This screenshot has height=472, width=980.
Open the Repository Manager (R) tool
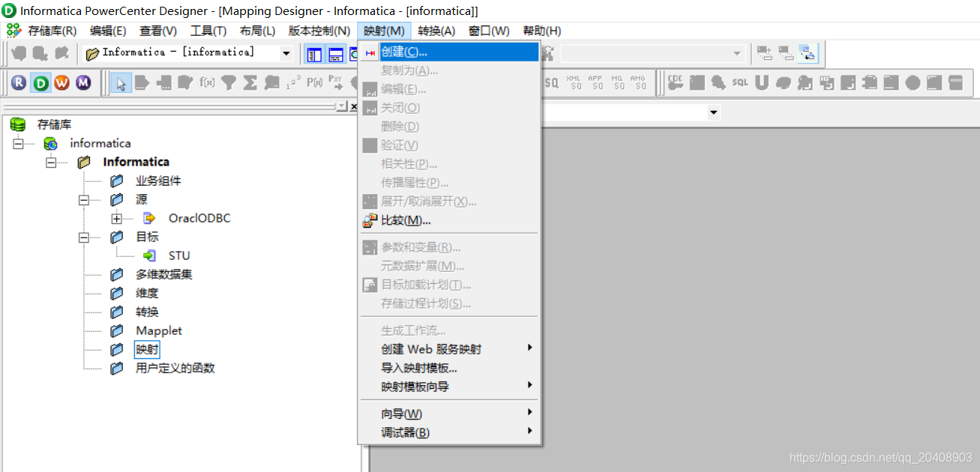19,82
